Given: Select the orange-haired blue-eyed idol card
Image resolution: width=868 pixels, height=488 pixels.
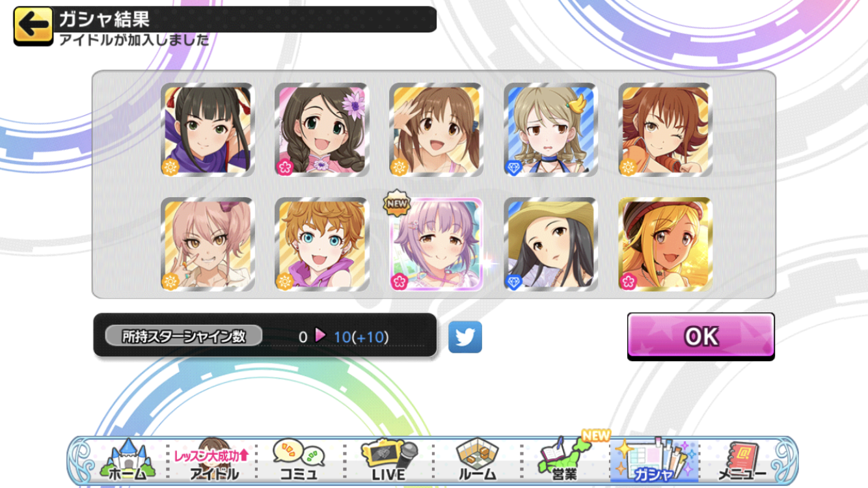Looking at the screenshot, I should tap(322, 244).
